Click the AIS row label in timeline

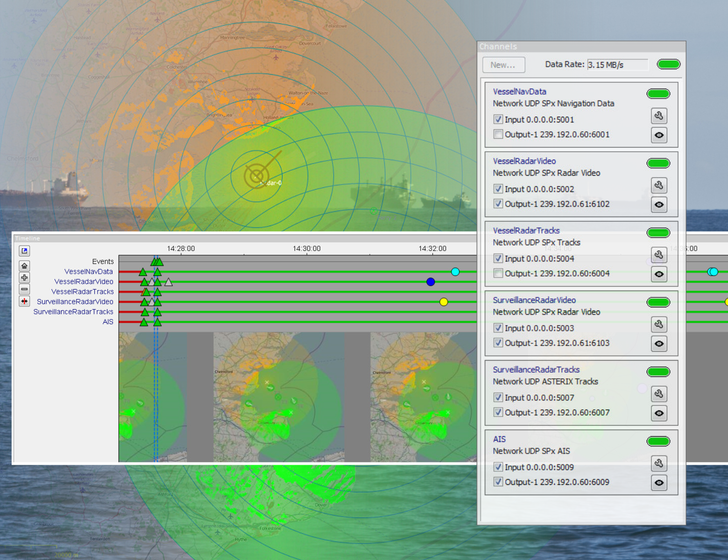coord(108,322)
